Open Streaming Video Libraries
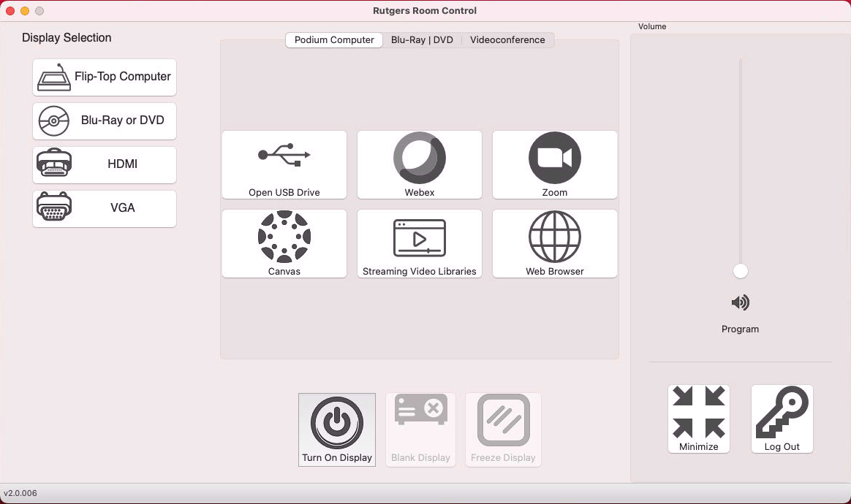 [x=420, y=243]
